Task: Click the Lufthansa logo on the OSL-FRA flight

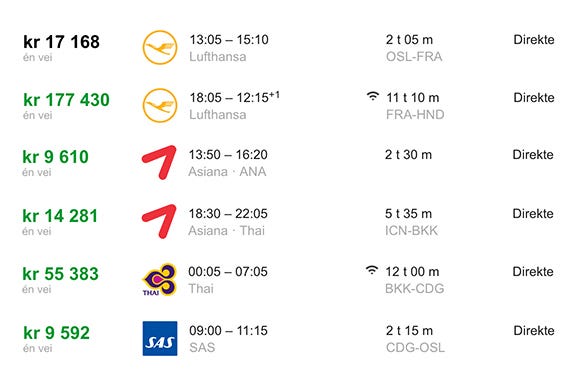Action: (160, 48)
